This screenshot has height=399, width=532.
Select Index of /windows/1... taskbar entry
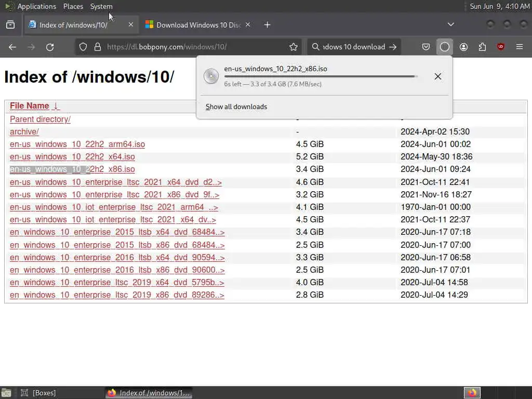click(x=149, y=393)
